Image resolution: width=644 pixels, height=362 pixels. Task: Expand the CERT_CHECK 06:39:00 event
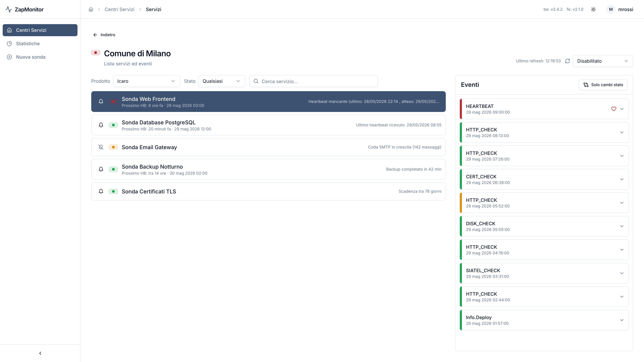coord(622,179)
